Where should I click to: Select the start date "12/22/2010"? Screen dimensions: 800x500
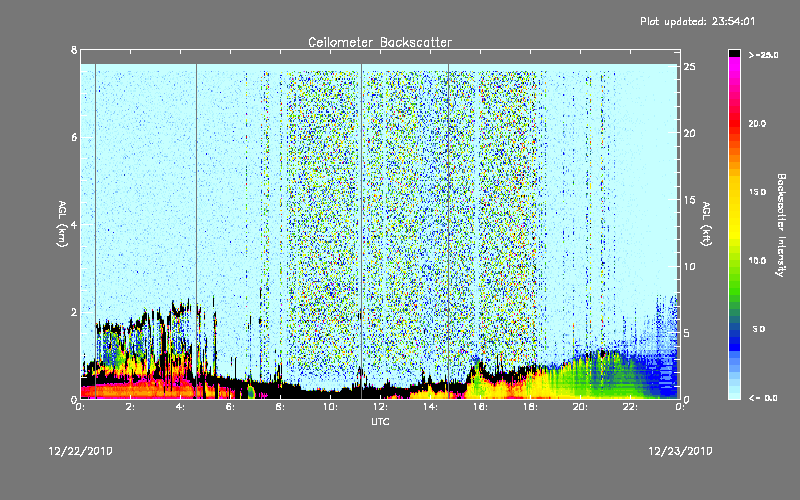pos(81,452)
